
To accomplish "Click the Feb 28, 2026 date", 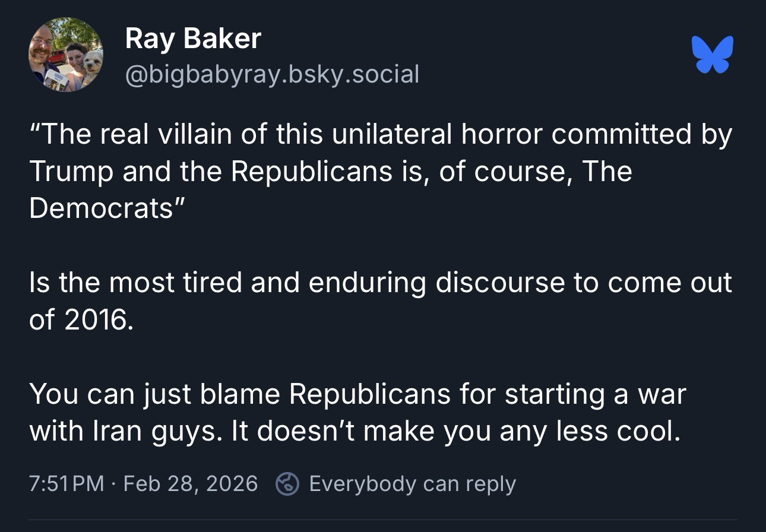I will [191, 484].
